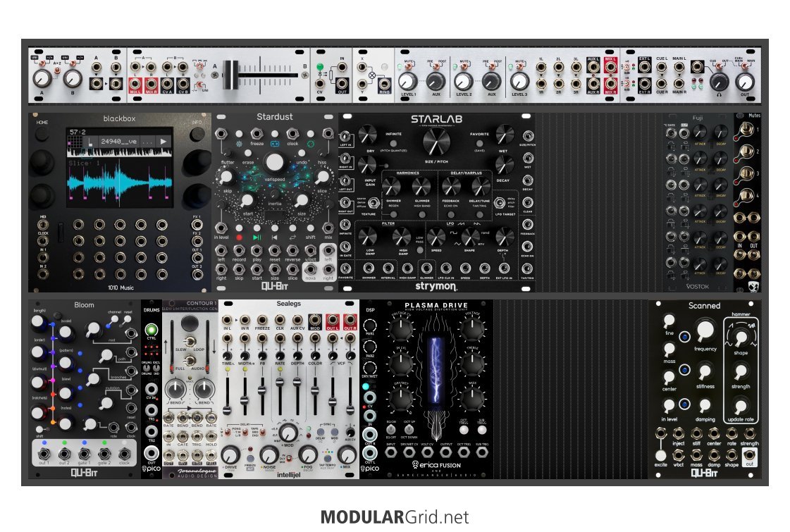Click Stardust play/pause button above green icon
790x532 pixels.
257,228
